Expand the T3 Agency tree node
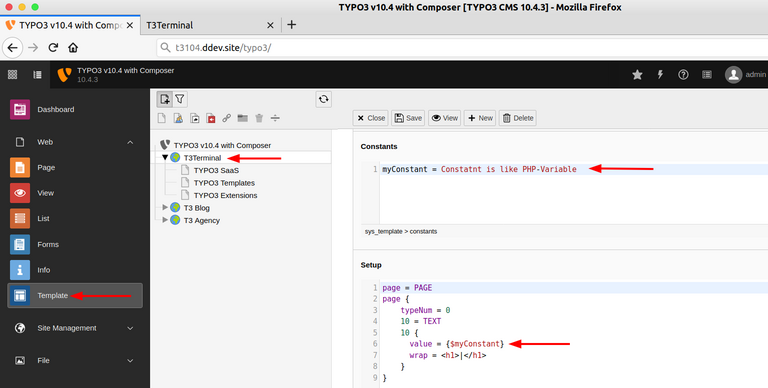Image resolution: width=768 pixels, height=388 pixels. [165, 220]
